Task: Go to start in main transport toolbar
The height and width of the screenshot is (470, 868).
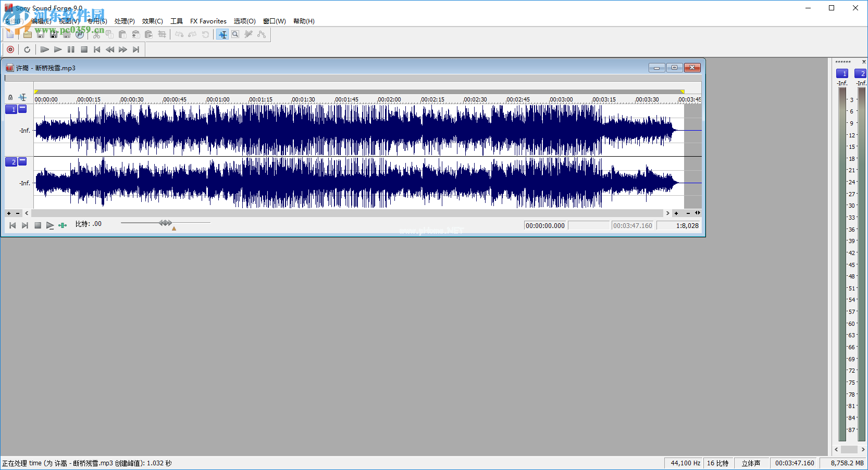Action: pos(97,49)
